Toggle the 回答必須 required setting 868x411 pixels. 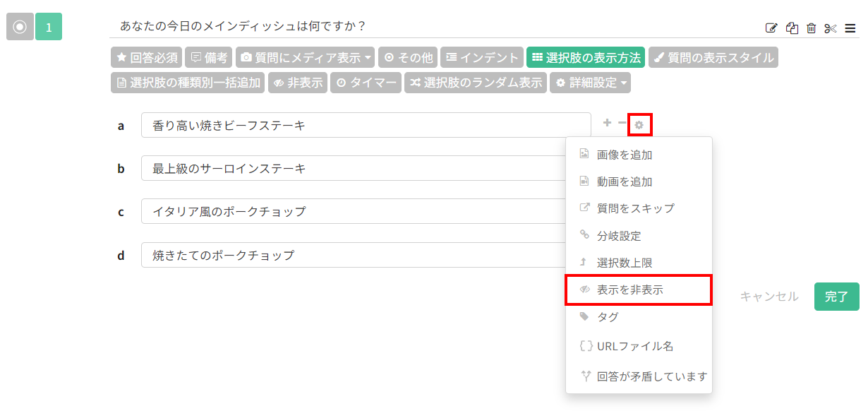click(x=147, y=57)
